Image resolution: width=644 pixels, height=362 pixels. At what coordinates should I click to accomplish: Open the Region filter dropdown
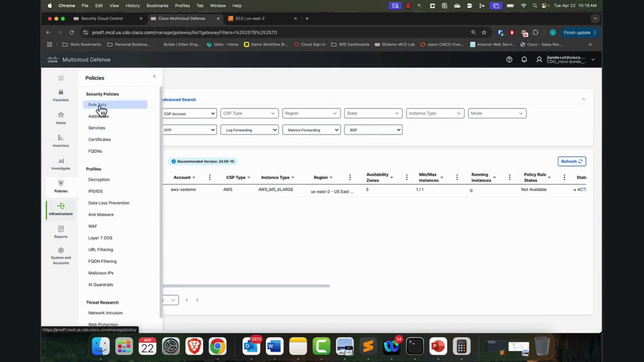(311, 113)
